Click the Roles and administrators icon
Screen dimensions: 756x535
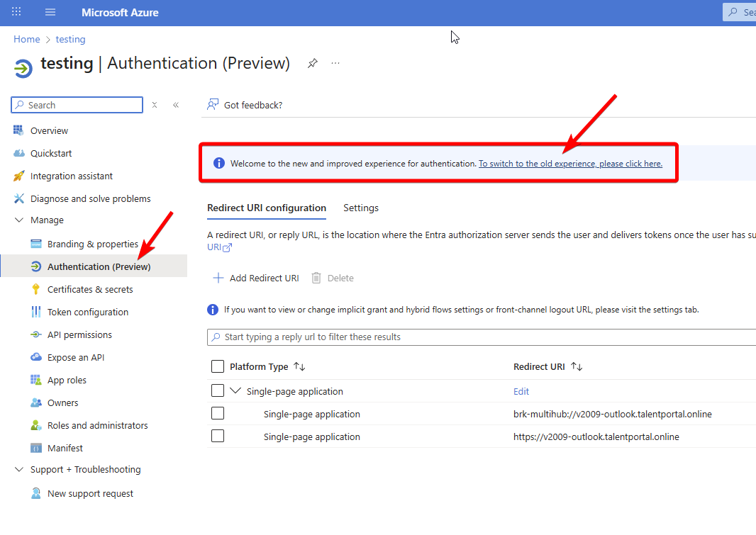click(x=36, y=425)
